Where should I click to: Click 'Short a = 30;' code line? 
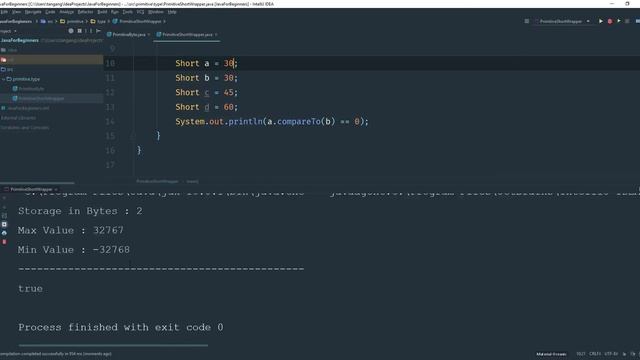(x=206, y=63)
